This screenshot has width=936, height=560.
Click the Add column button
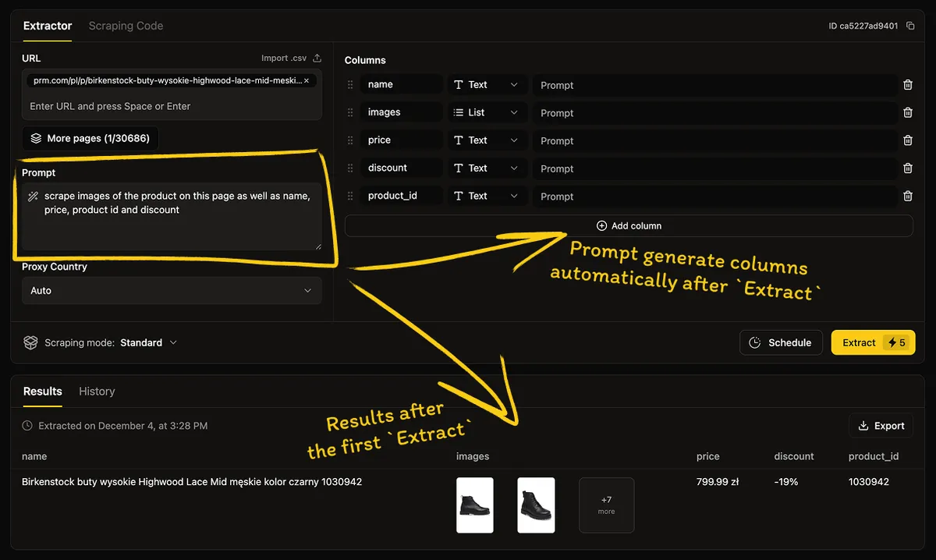point(629,225)
